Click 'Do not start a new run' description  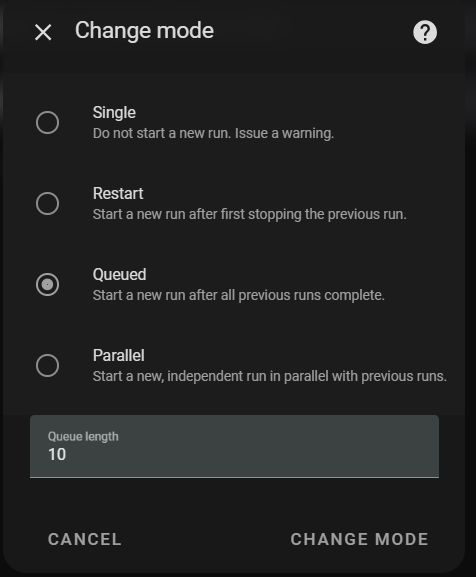click(x=162, y=133)
